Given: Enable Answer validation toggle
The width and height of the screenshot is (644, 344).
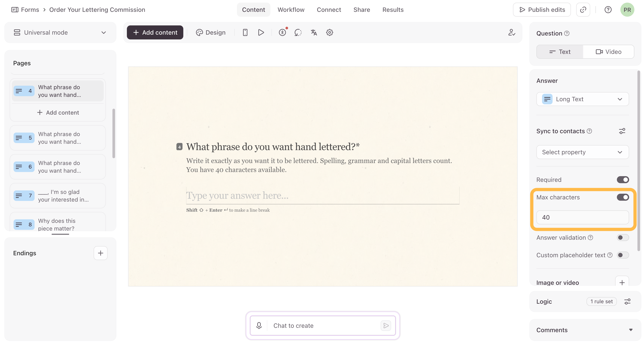Looking at the screenshot, I should [x=623, y=237].
